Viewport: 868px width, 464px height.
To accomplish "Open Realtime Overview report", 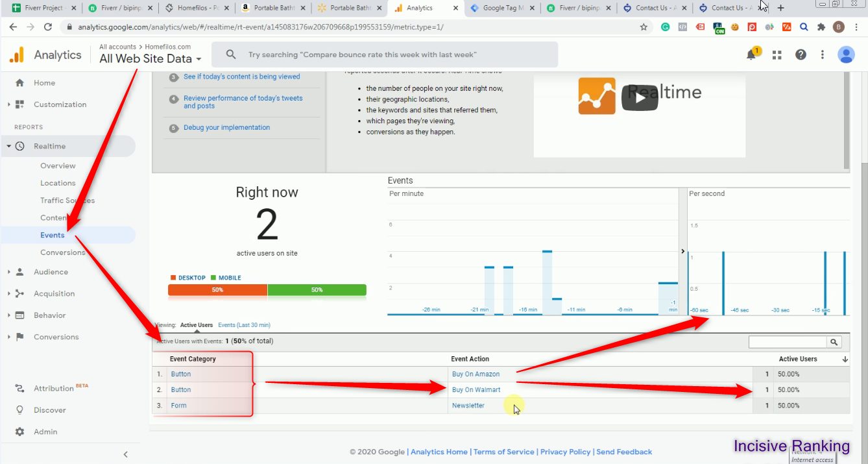I will (58, 165).
